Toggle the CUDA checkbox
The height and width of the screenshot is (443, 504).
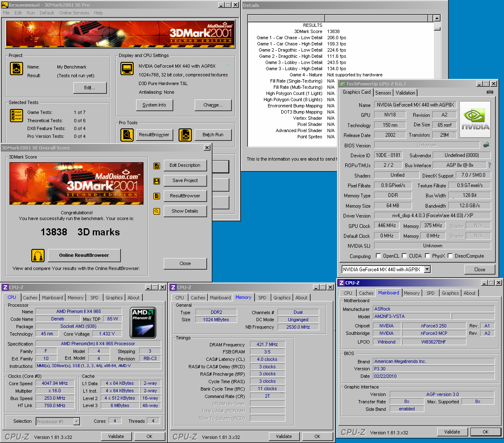click(x=404, y=256)
